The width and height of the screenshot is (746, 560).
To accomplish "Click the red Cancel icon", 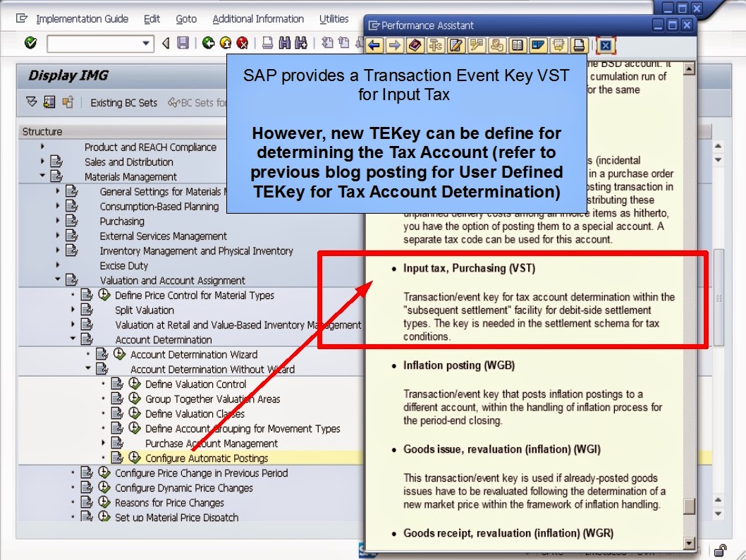I will pos(242,43).
